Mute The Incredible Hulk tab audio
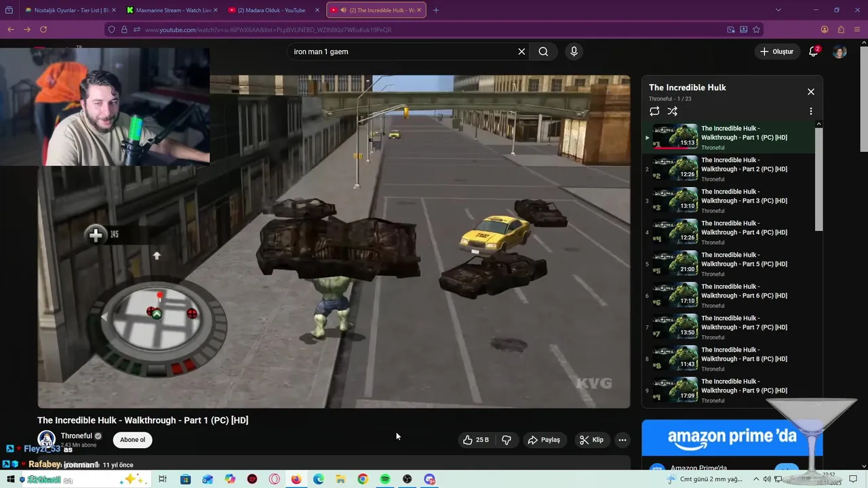Viewport: 868px width, 488px height. (x=344, y=10)
